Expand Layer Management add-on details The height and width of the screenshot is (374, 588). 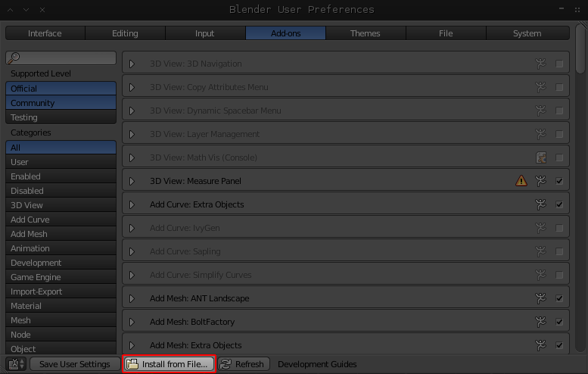(132, 134)
